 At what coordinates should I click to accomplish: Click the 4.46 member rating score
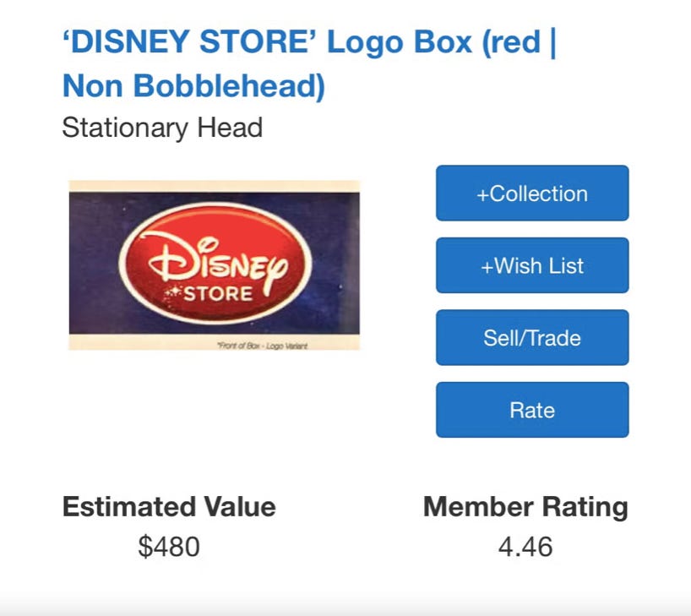pyautogui.click(x=525, y=547)
